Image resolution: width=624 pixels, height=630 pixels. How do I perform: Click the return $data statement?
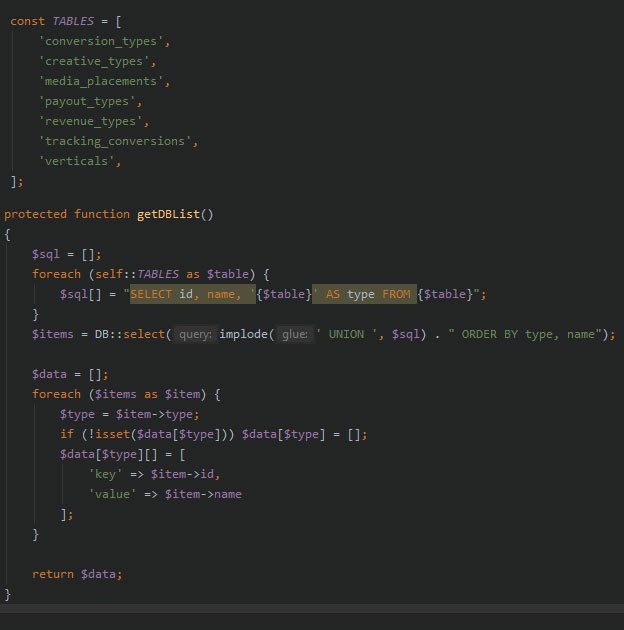(77, 574)
